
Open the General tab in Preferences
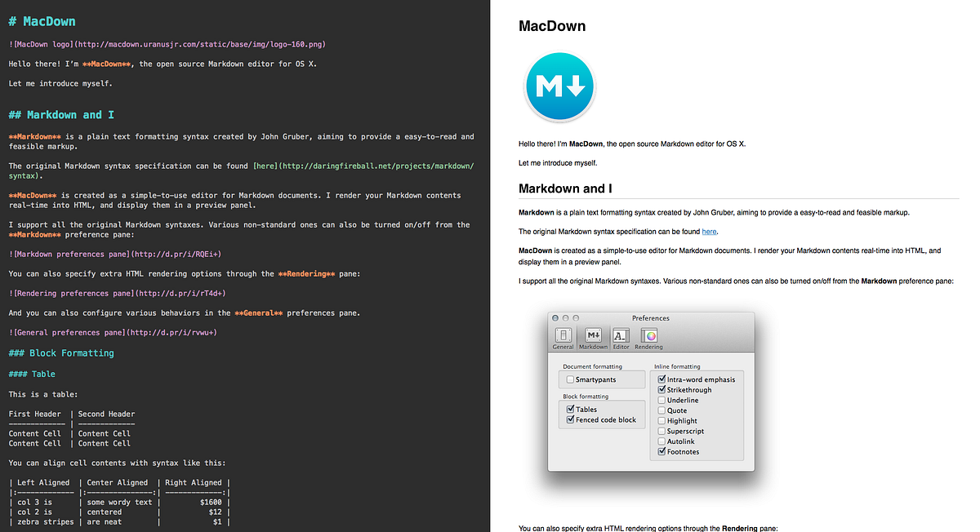pyautogui.click(x=563, y=338)
